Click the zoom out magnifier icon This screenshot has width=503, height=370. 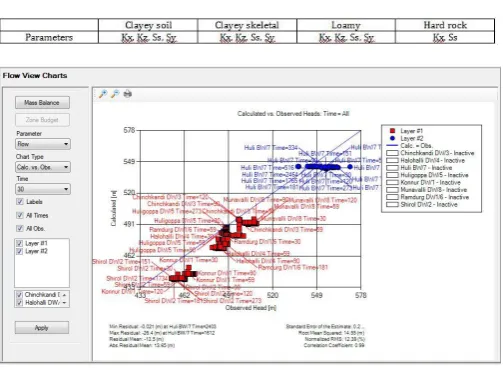tap(115, 94)
